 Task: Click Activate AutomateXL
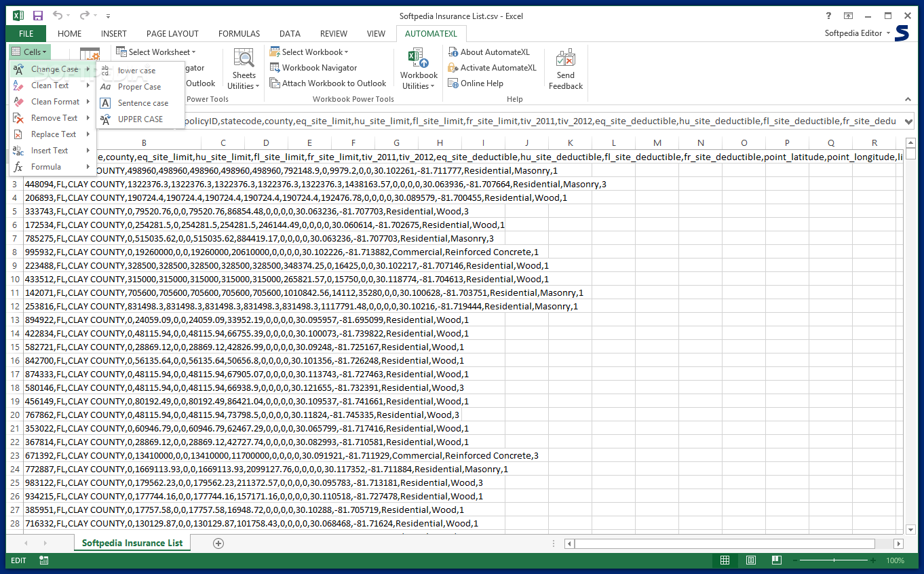[x=492, y=67]
